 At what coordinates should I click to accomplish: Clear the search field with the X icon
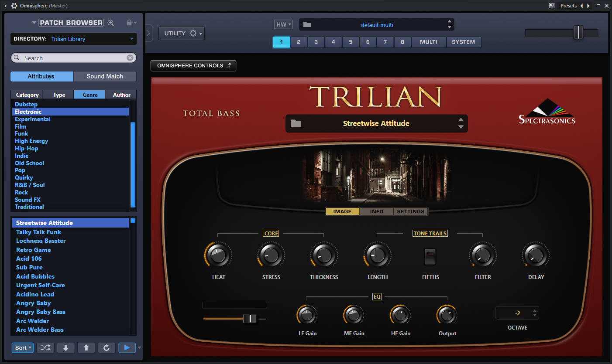point(130,58)
